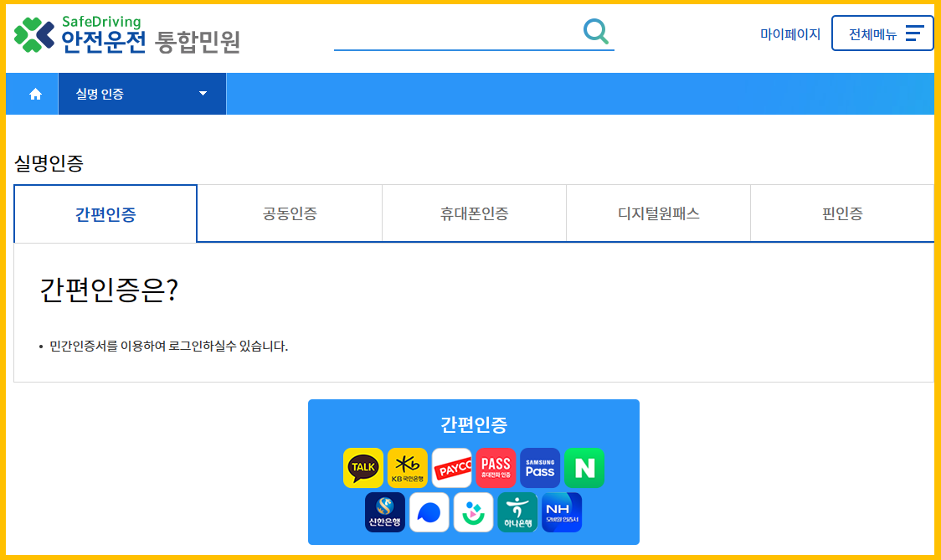Click the search magnifier icon

pos(596,31)
